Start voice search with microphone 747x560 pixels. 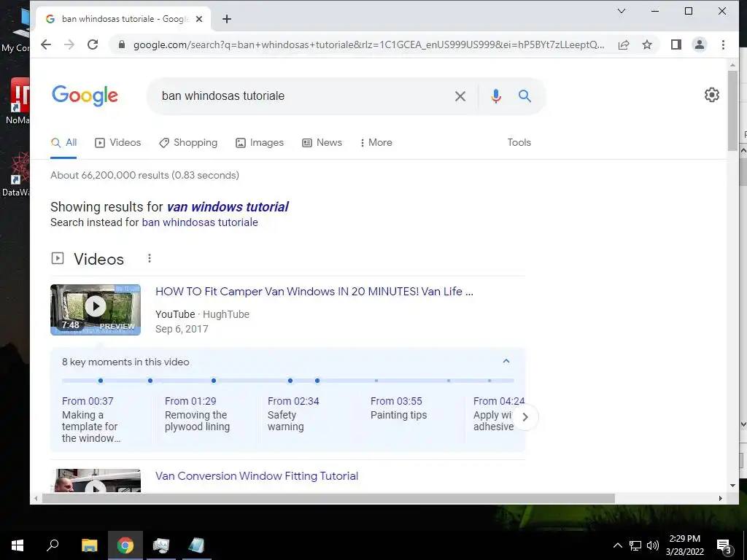pyautogui.click(x=496, y=96)
